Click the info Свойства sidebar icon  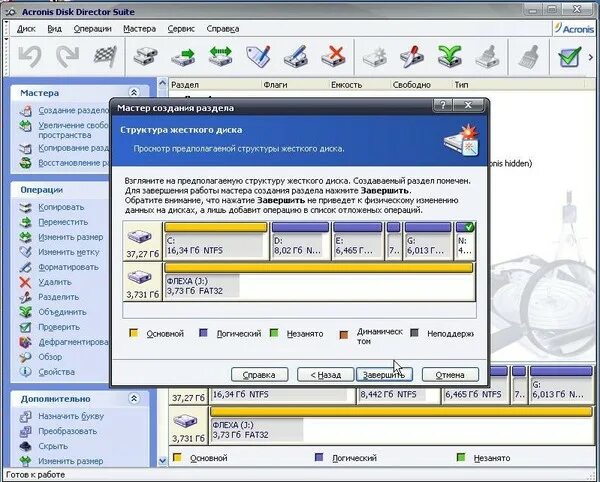(25, 372)
